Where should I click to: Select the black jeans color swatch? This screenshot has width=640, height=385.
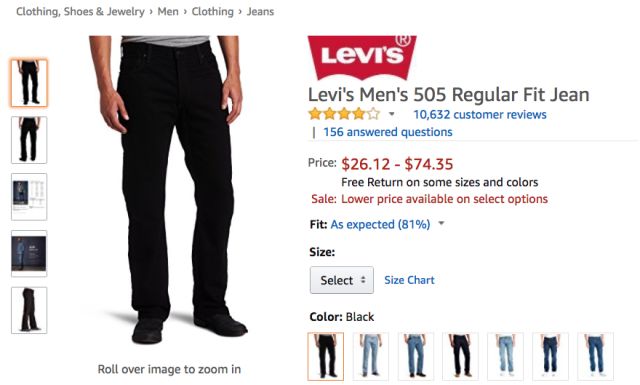click(326, 356)
